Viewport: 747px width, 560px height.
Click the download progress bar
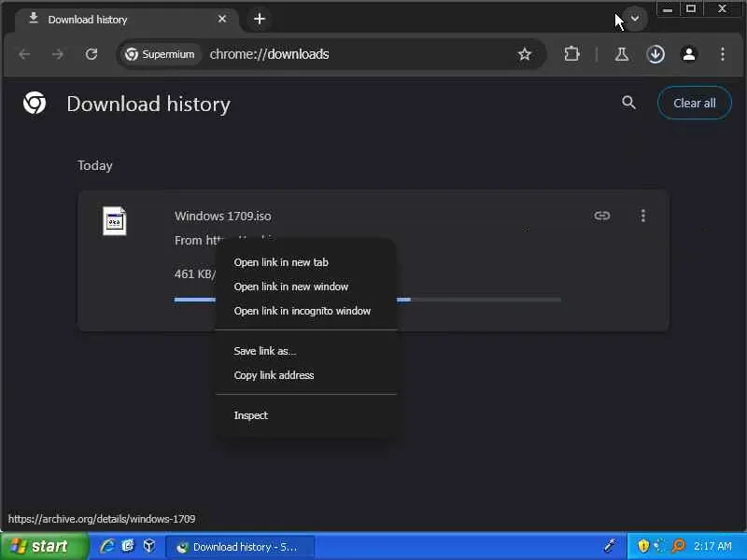pos(367,300)
